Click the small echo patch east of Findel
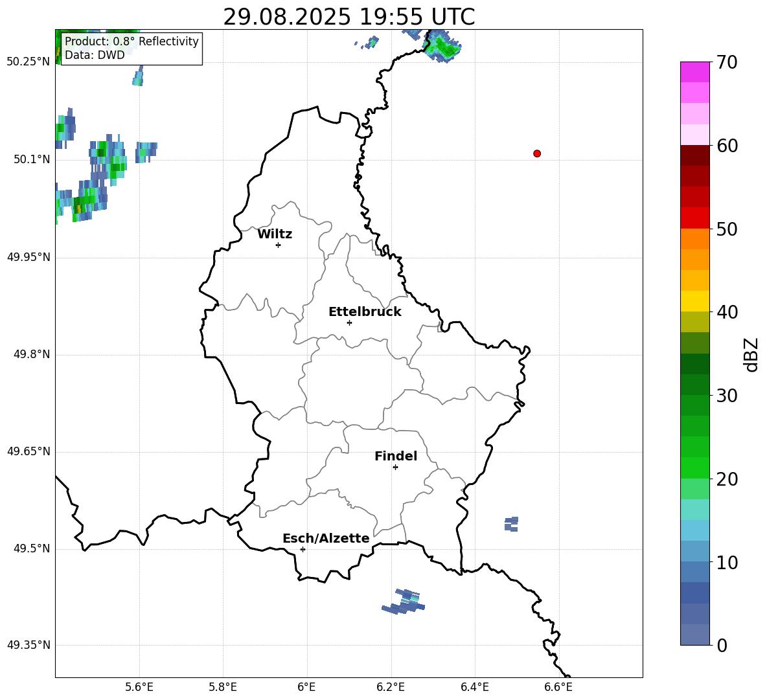The height and width of the screenshot is (700, 767). tap(511, 524)
